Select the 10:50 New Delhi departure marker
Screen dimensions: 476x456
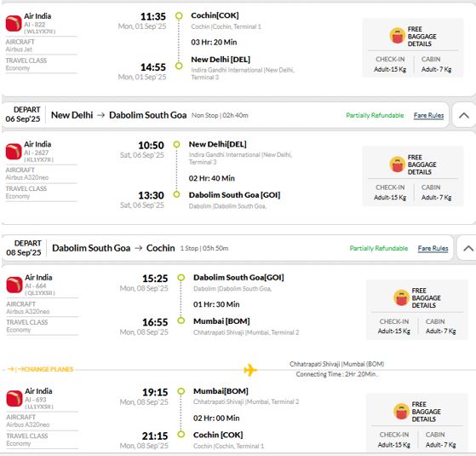pyautogui.click(x=176, y=145)
